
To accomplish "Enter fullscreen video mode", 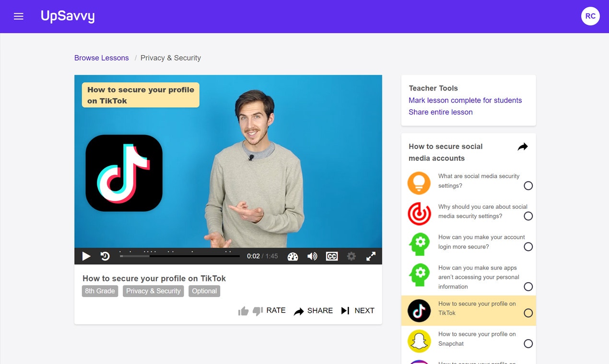I will (x=371, y=256).
